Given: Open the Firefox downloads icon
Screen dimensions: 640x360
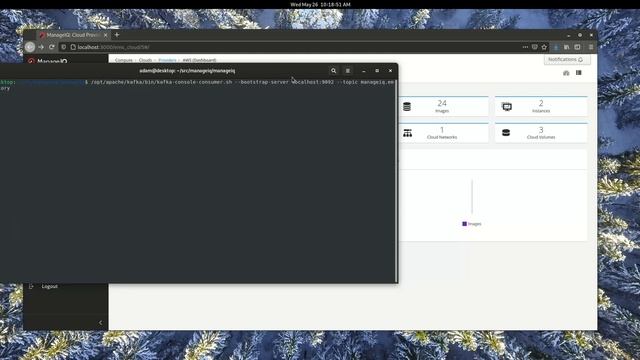Looking at the screenshot, I should [x=556, y=47].
